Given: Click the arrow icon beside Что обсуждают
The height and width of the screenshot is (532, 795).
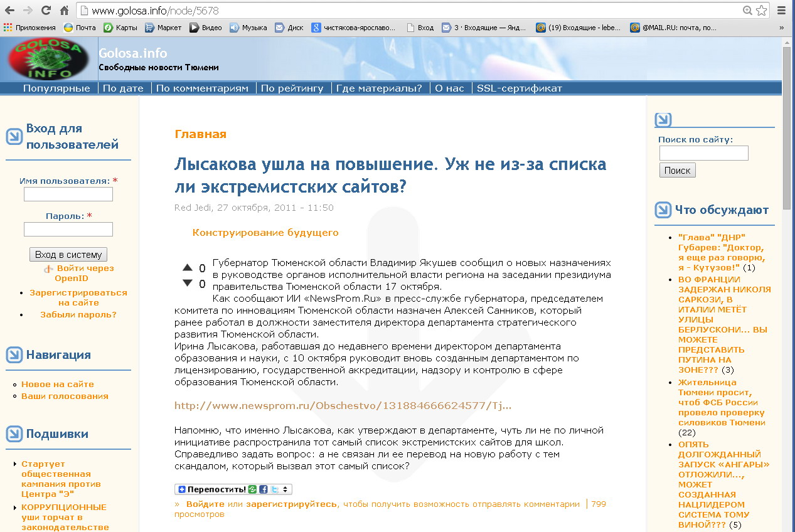Looking at the screenshot, I should coord(663,210).
